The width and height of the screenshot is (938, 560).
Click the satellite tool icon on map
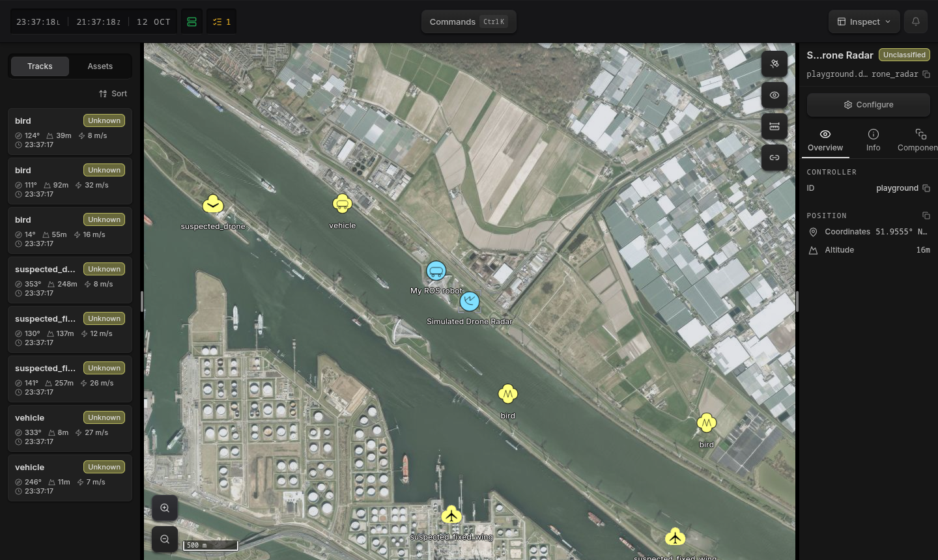pos(775,64)
